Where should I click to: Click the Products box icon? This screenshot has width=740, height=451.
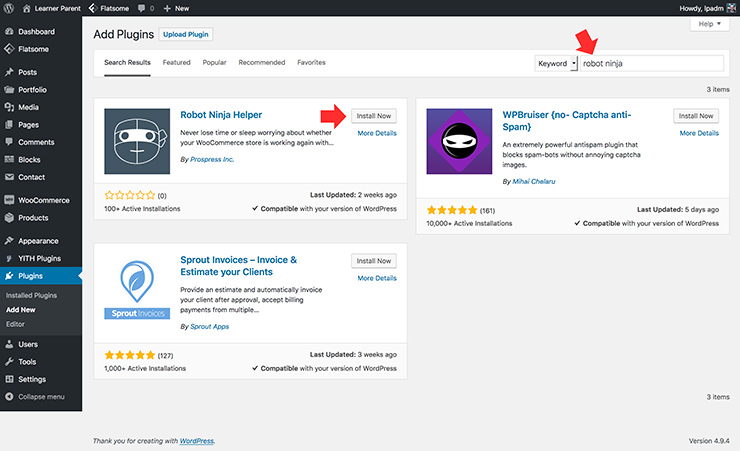click(9, 217)
